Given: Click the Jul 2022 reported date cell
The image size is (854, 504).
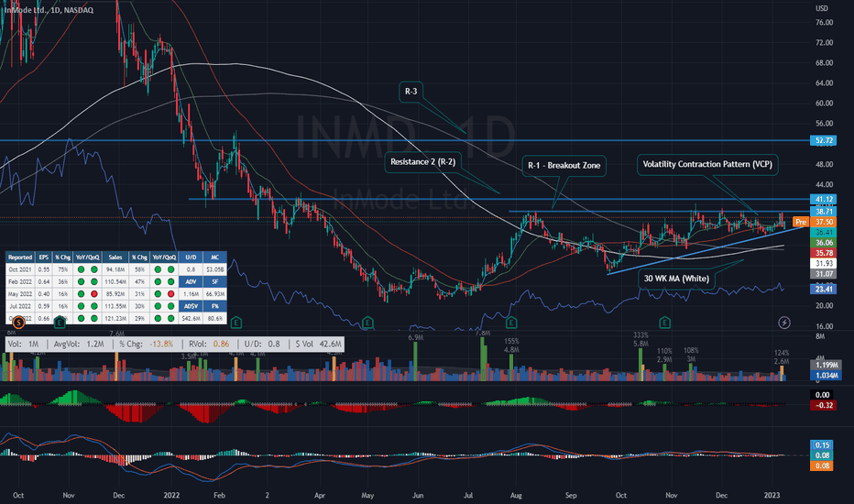Looking at the screenshot, I should click(x=20, y=306).
